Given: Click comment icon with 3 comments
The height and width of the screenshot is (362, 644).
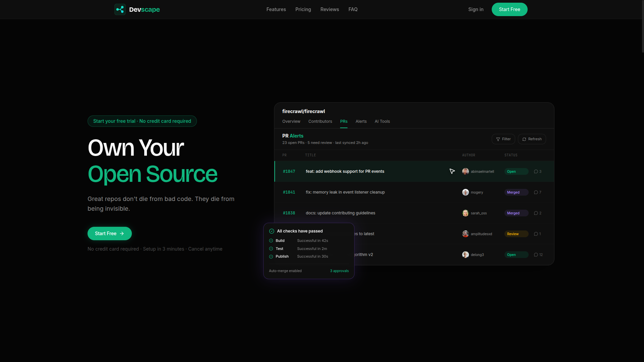Looking at the screenshot, I should (x=536, y=171).
